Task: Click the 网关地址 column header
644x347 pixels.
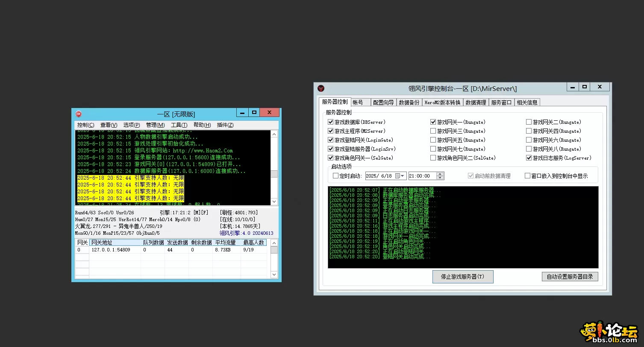Action: click(x=115, y=242)
